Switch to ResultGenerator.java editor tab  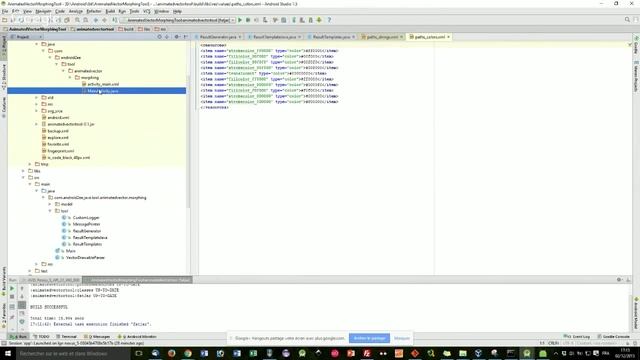tap(218, 37)
